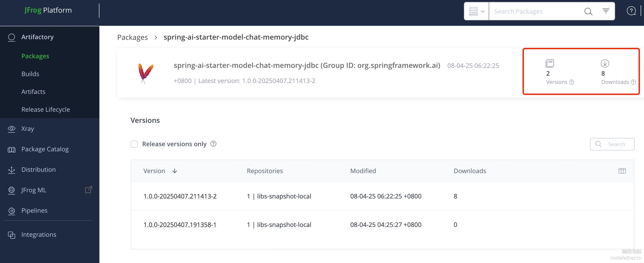Open the help question mark icon
Image resolution: width=644 pixels, height=263 pixels.
coord(631,11)
